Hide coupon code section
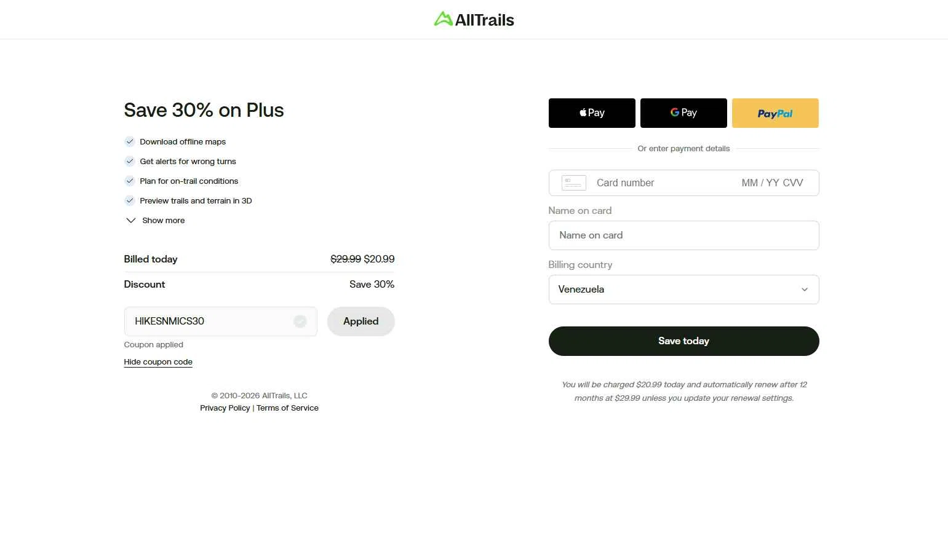The image size is (948, 560). (x=158, y=362)
